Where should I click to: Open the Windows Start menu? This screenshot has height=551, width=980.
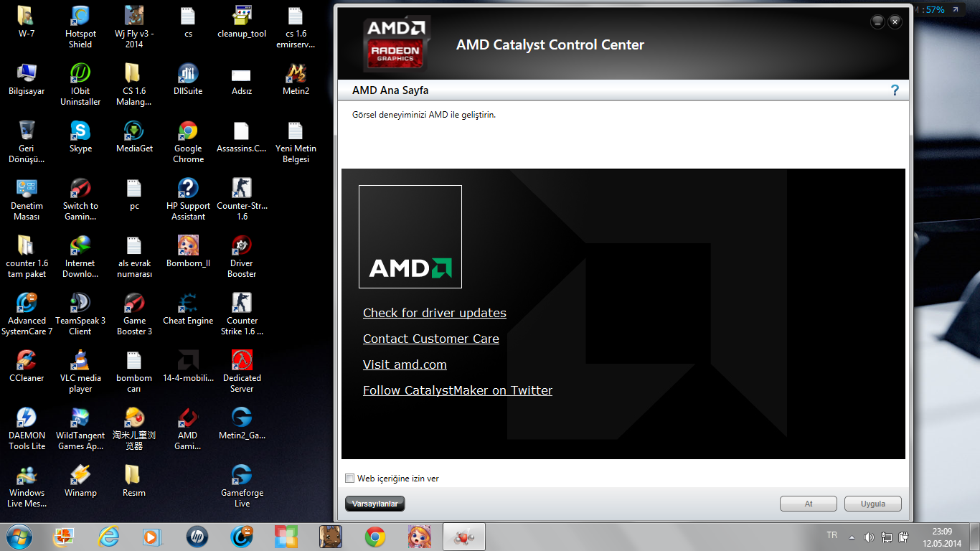click(x=19, y=536)
